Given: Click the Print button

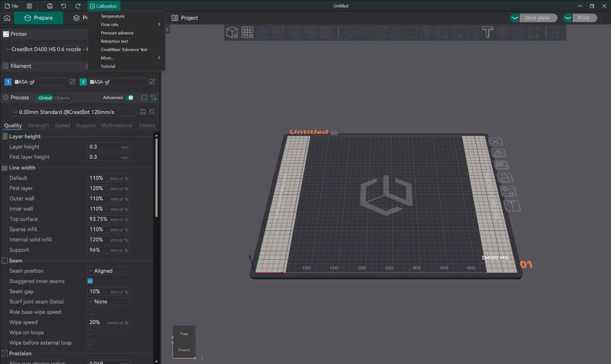Looking at the screenshot, I should (584, 18).
